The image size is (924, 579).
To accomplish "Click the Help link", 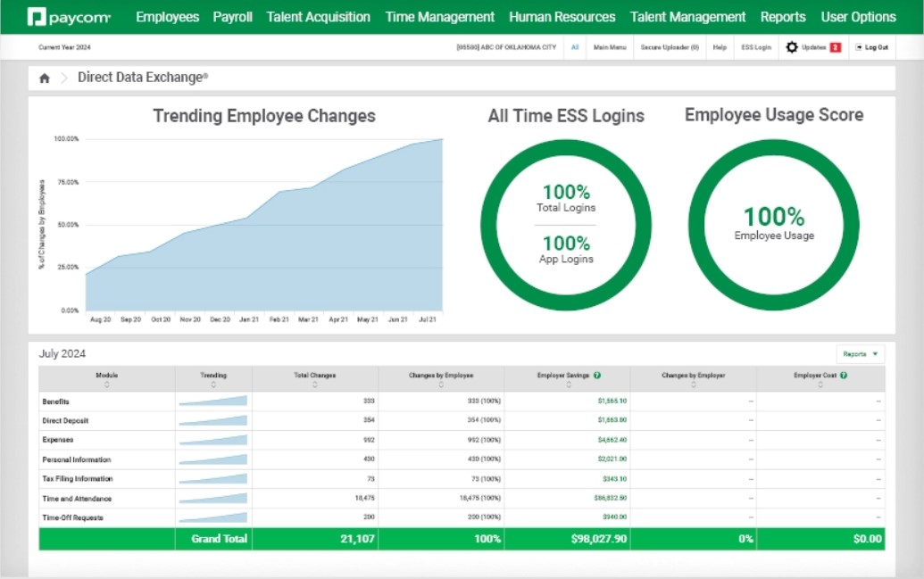I will [x=719, y=47].
